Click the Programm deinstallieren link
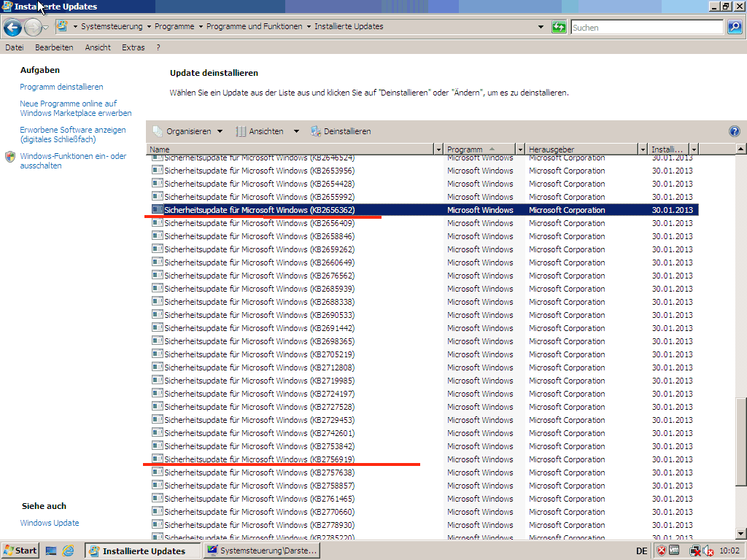The height and width of the screenshot is (560, 747). point(61,87)
